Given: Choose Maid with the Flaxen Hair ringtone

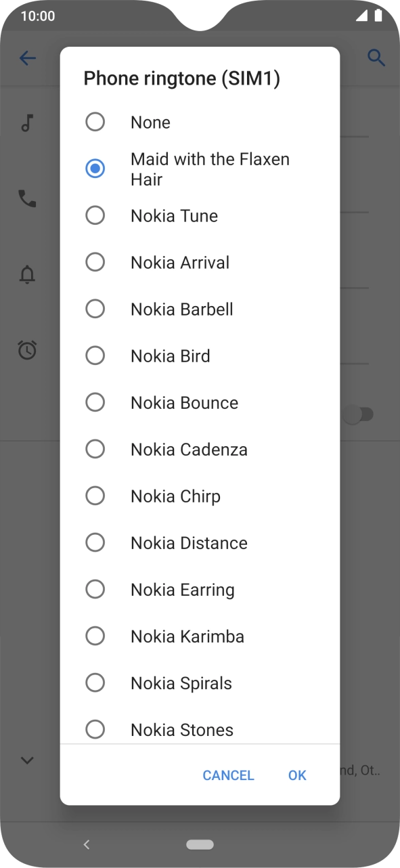Looking at the screenshot, I should click(x=200, y=169).
